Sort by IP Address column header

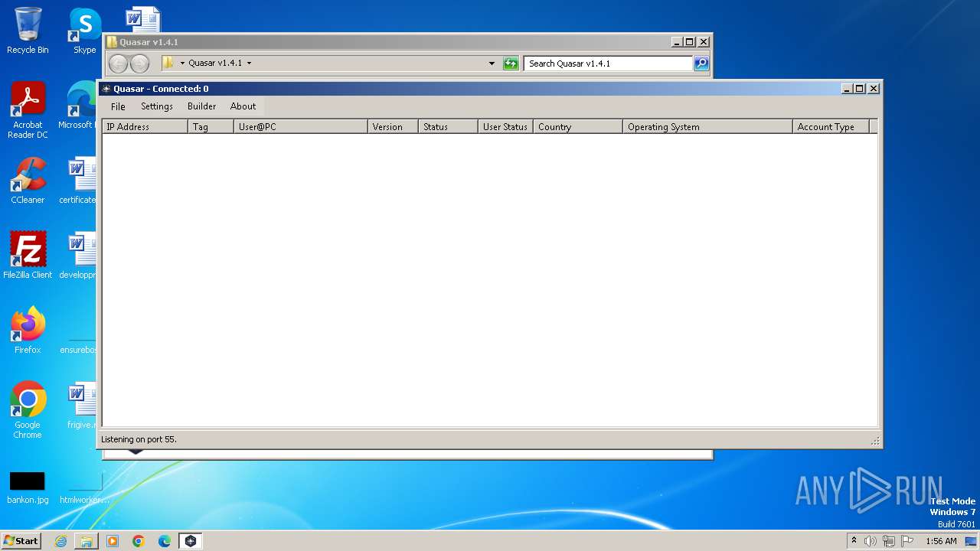click(145, 127)
